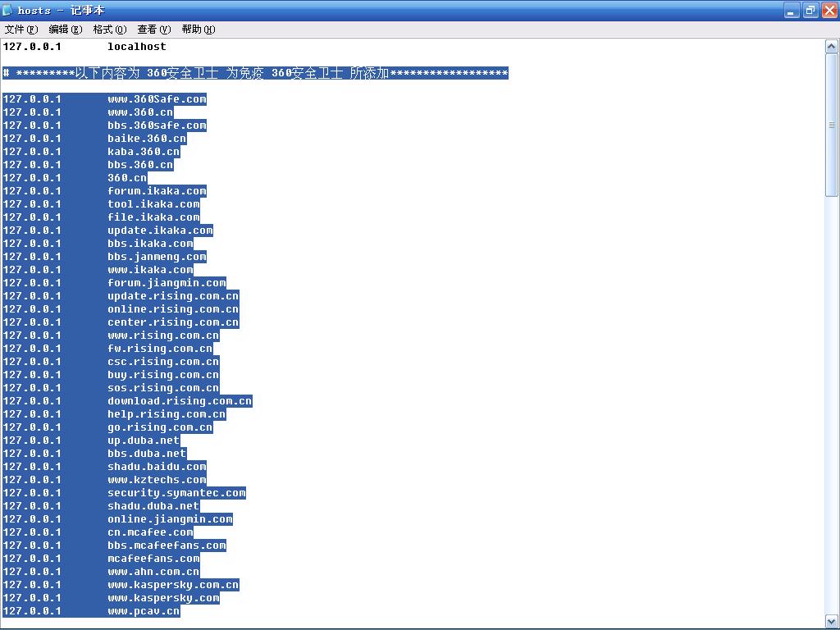840x630 pixels.
Task: Click online.jiangmin.com entry
Action: (x=170, y=519)
